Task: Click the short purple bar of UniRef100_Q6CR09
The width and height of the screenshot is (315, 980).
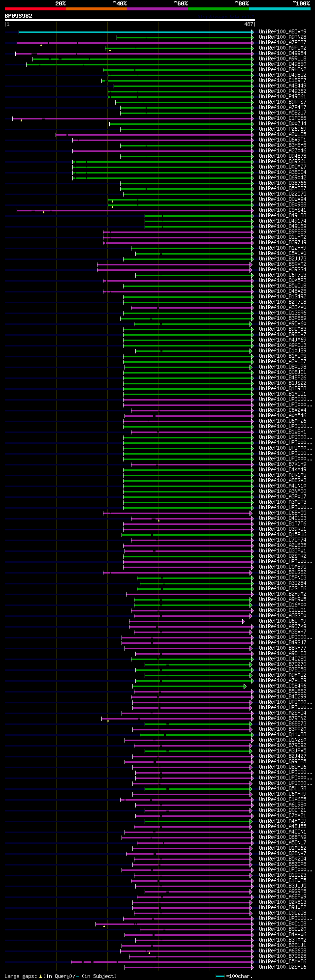Action: 187,621
